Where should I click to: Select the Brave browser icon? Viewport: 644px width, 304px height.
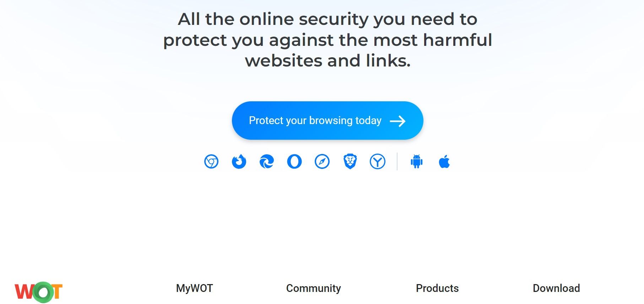point(350,162)
